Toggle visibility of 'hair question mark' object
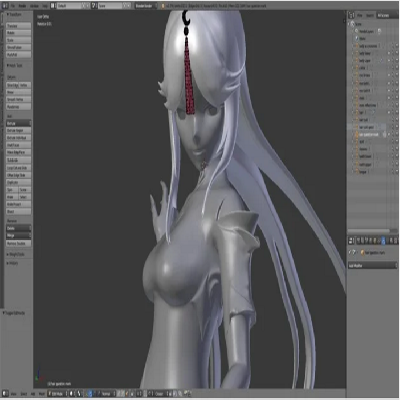The width and height of the screenshot is (400, 400). coord(389,134)
